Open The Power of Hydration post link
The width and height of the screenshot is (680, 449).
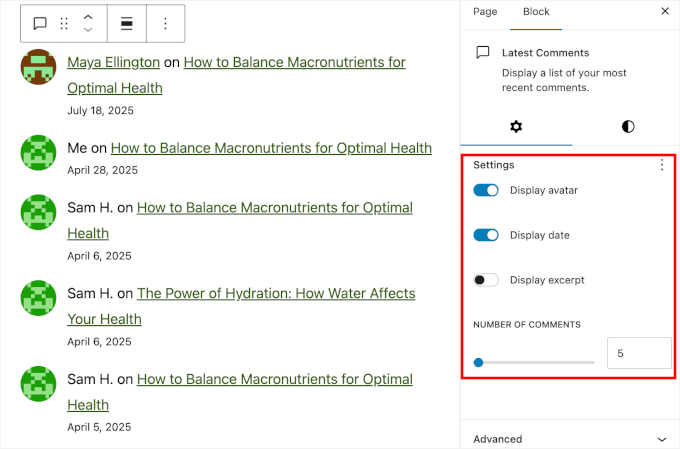click(x=275, y=294)
